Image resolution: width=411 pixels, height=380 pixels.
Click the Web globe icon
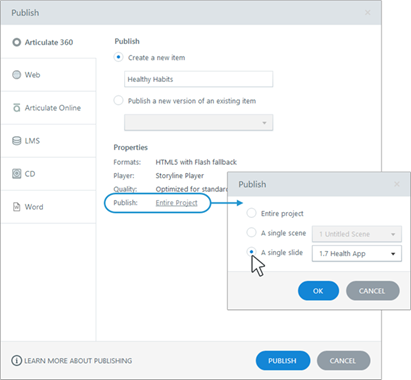(x=16, y=75)
